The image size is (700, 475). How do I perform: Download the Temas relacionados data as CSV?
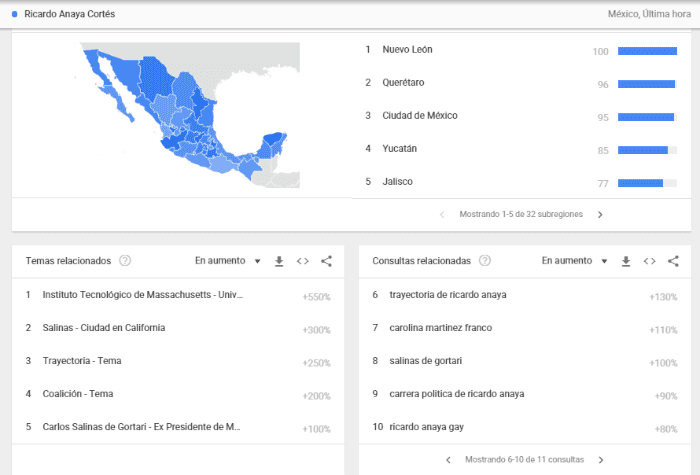[x=280, y=261]
